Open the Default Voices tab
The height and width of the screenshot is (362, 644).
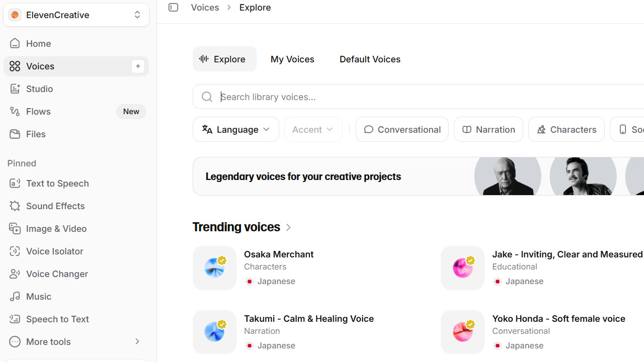(370, 59)
